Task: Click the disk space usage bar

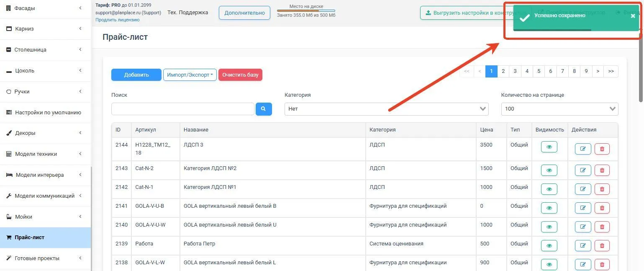Action: point(306,10)
